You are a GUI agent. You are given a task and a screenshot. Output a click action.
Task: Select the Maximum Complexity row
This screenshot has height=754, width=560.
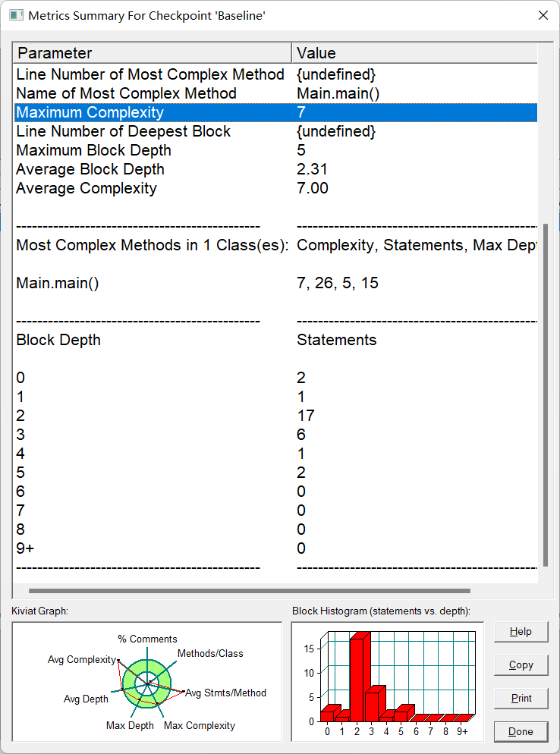pyautogui.click(x=275, y=112)
